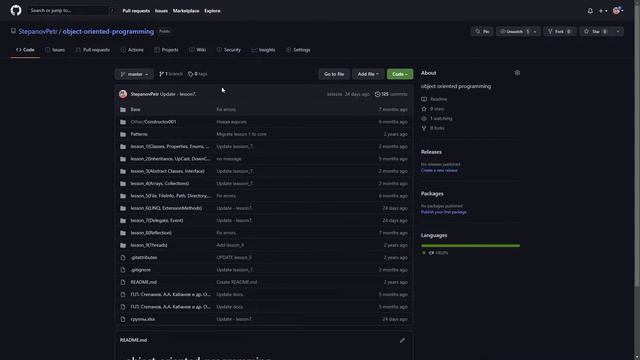
Task: Open the plus create-new menu
Action: (603, 11)
